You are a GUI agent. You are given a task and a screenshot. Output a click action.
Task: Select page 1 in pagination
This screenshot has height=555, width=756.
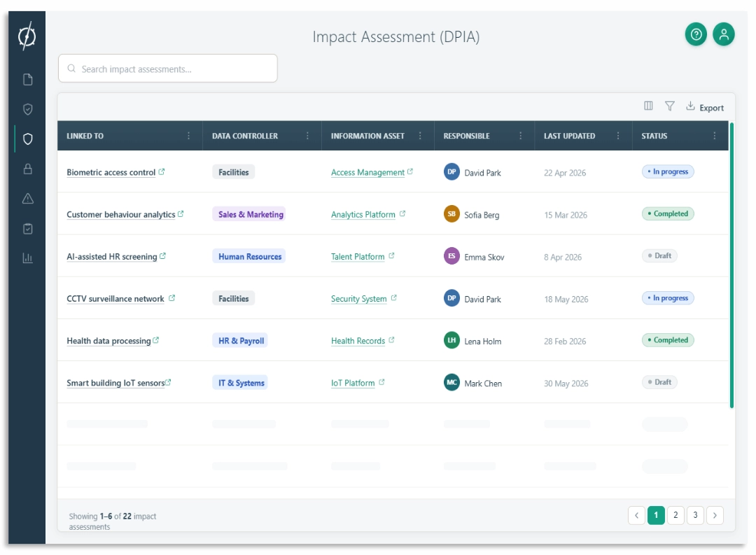point(656,516)
